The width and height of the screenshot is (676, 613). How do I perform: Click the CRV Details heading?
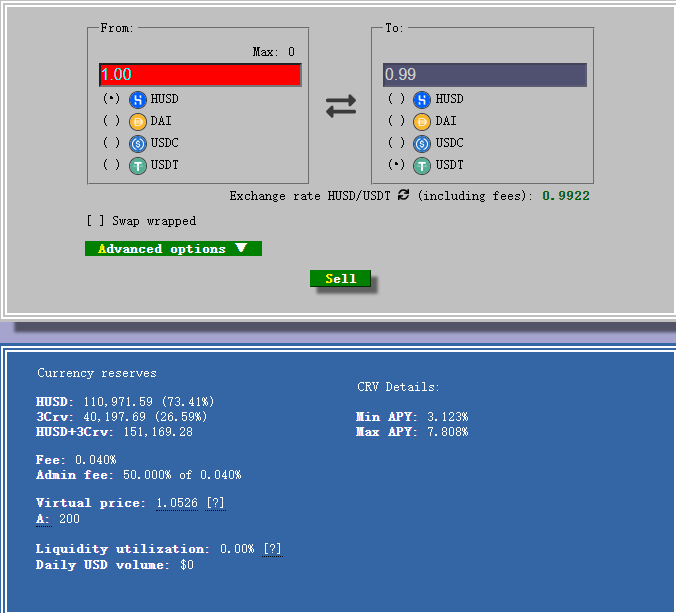[398, 387]
